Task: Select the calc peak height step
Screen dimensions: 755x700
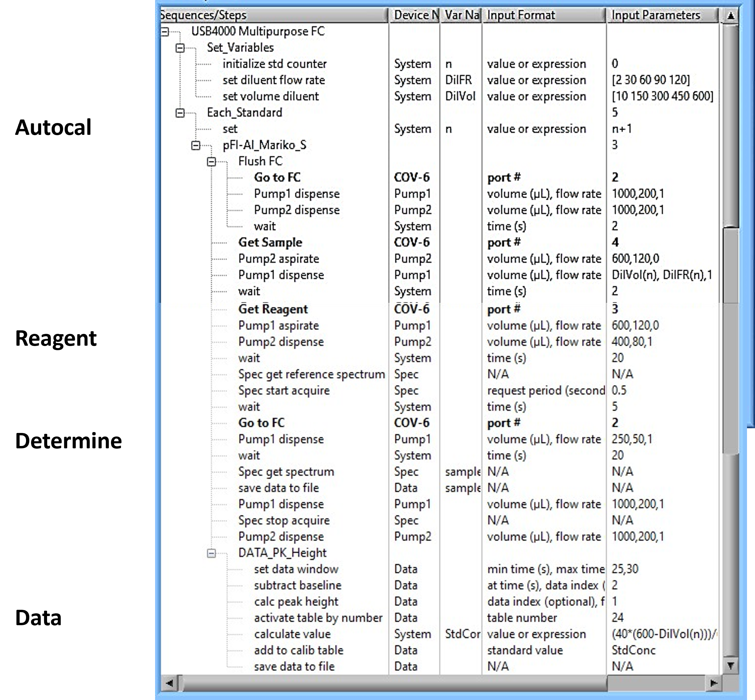Action: [296, 602]
